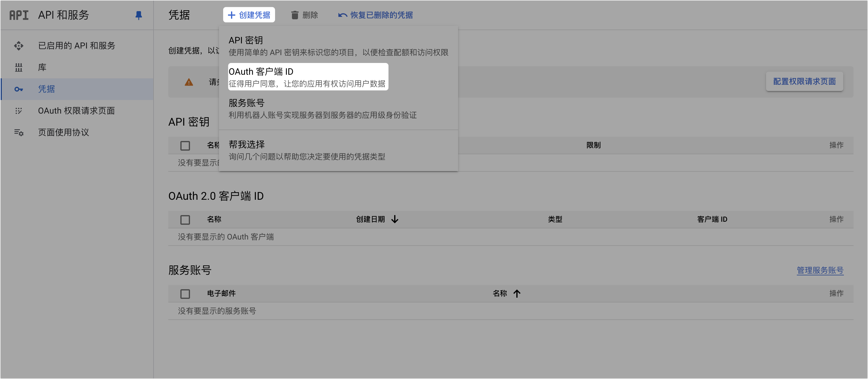Viewport: 868px width, 379px height.
Task: Click the 页面使用协议 settings-list icon
Action: pyautogui.click(x=18, y=133)
